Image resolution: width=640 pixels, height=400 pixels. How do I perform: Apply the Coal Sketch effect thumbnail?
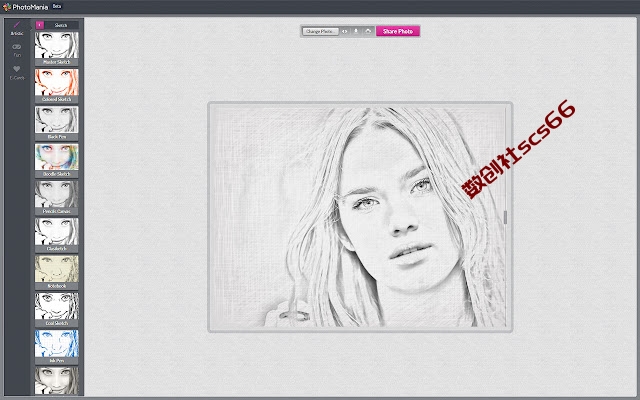56,306
